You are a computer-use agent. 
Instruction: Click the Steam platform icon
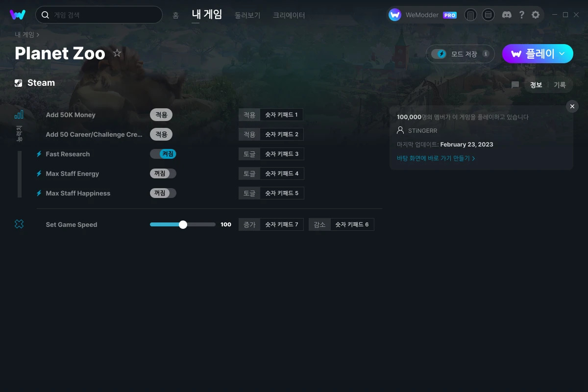pyautogui.click(x=19, y=83)
